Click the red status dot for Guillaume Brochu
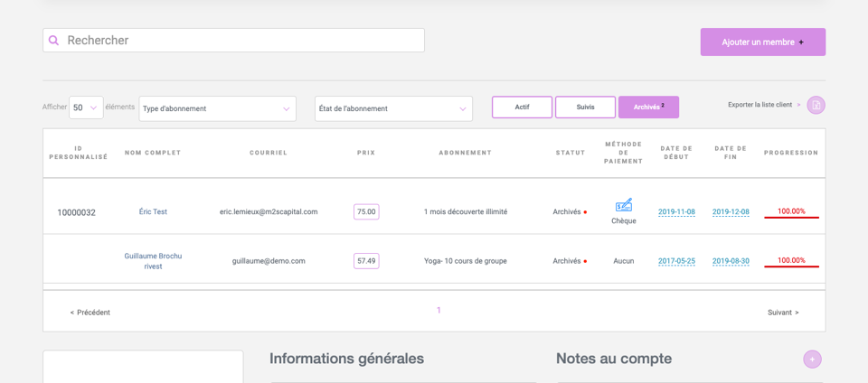Screen dimensions: 868x383 point(585,261)
